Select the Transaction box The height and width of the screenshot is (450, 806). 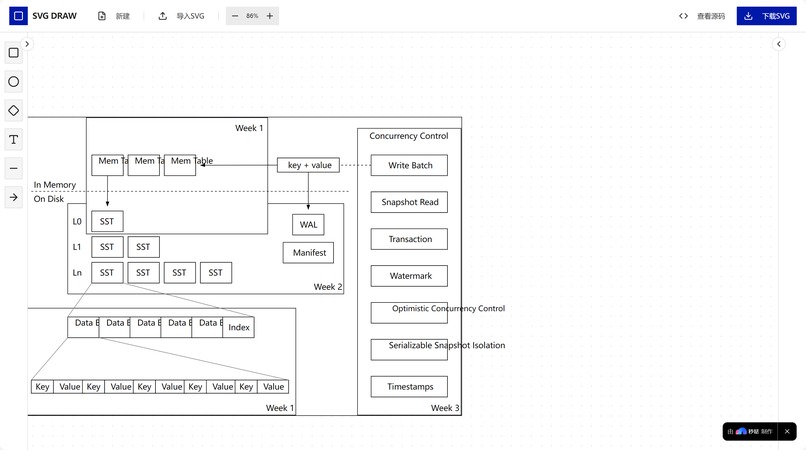point(409,239)
